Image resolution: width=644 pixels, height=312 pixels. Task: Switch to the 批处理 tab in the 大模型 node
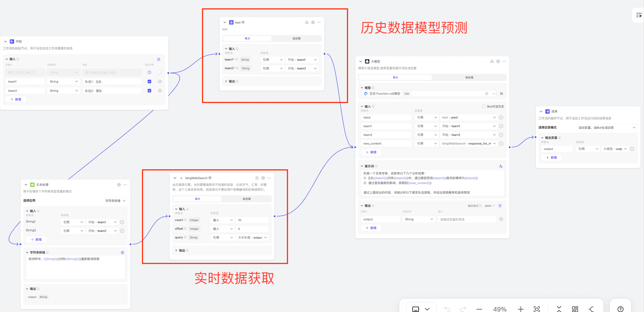pos(469,78)
